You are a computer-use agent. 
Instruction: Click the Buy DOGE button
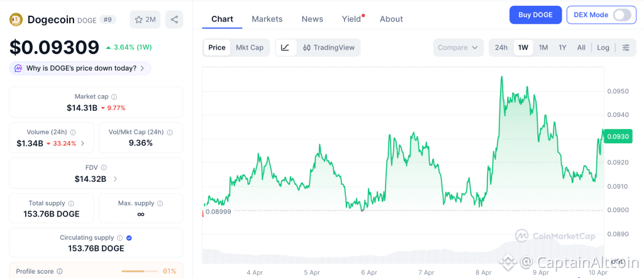point(535,15)
